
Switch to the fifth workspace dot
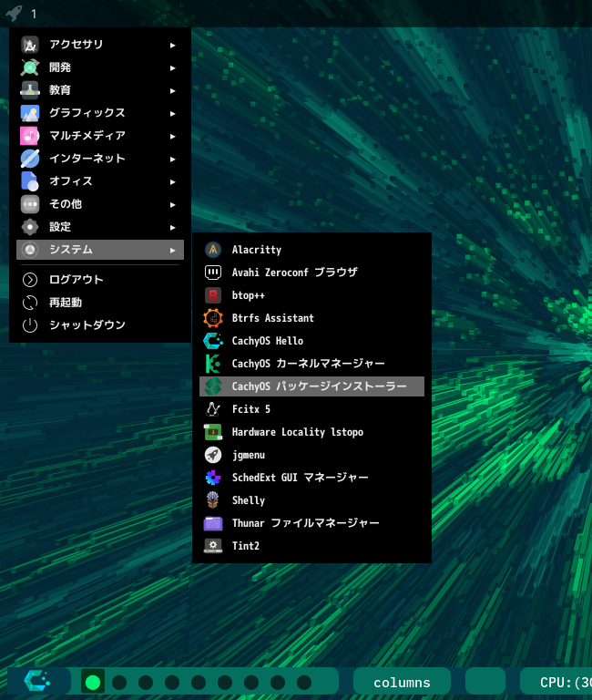click(199, 682)
